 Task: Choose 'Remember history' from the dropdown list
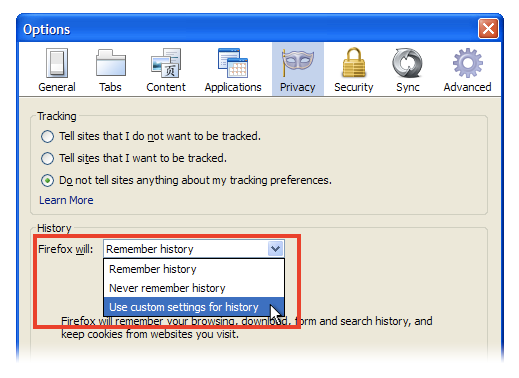pos(194,269)
